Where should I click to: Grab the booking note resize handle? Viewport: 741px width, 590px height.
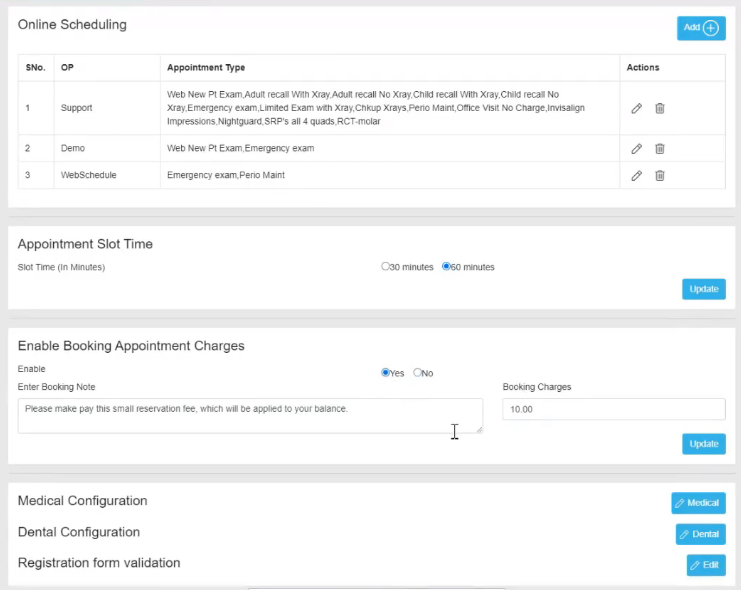click(479, 429)
